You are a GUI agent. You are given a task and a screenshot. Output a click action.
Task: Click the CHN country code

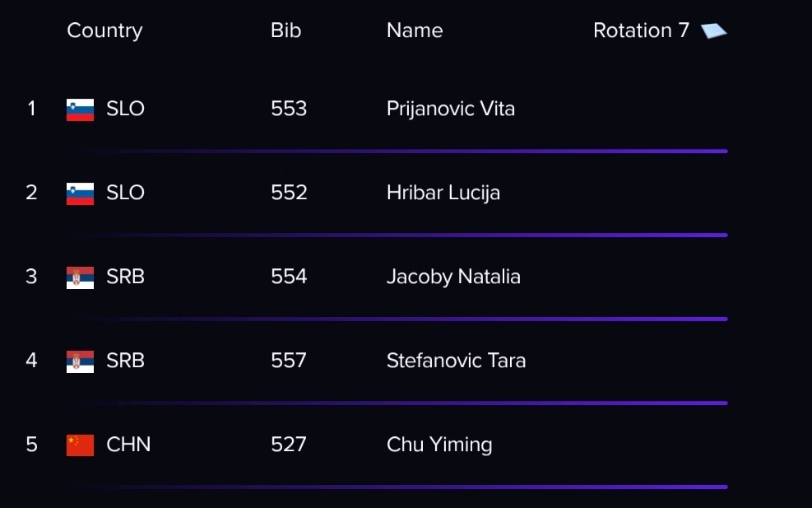128,445
